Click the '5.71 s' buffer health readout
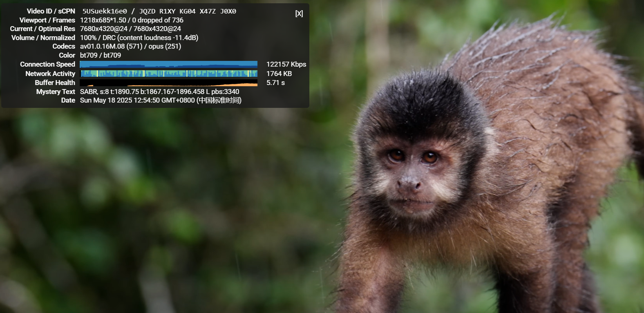 pyautogui.click(x=275, y=83)
